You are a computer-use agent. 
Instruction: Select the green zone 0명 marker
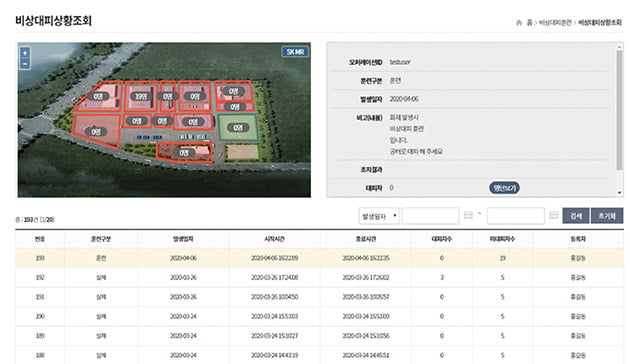tap(238, 128)
